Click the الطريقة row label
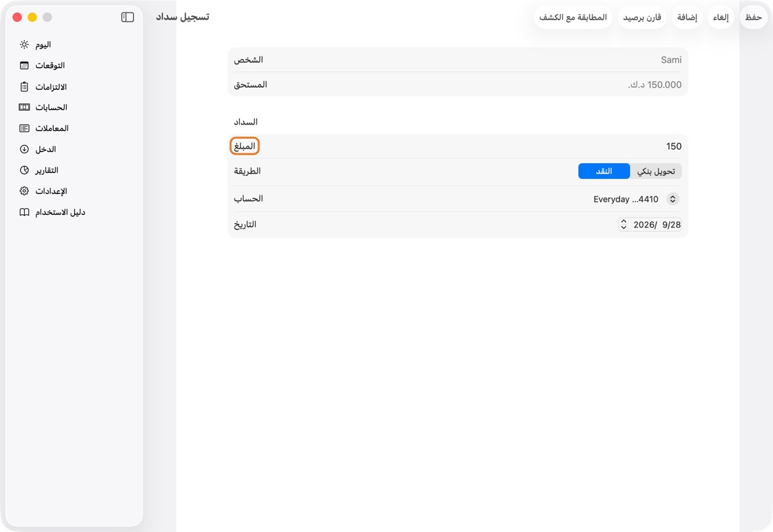773x532 pixels. click(247, 171)
